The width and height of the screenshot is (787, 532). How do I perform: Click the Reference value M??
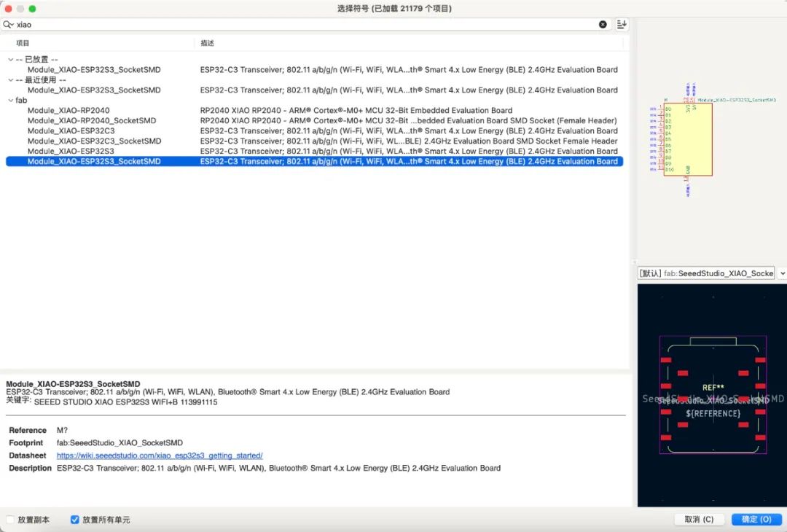coord(62,430)
